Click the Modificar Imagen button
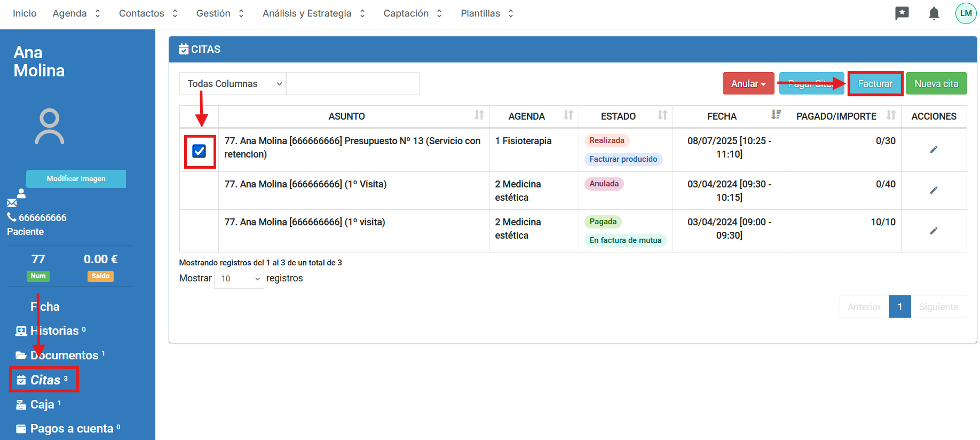 pyautogui.click(x=76, y=179)
